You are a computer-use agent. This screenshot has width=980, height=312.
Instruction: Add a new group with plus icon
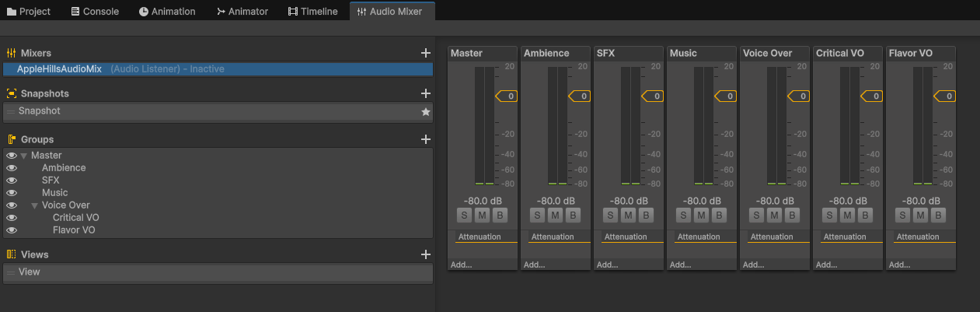[x=425, y=139]
